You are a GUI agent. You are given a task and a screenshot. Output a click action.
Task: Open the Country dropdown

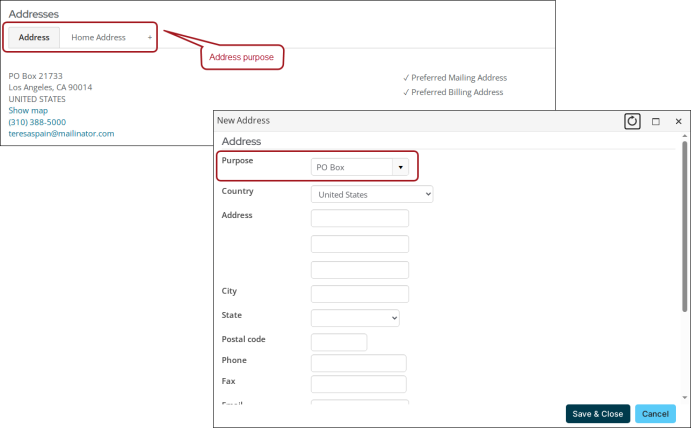tap(372, 194)
